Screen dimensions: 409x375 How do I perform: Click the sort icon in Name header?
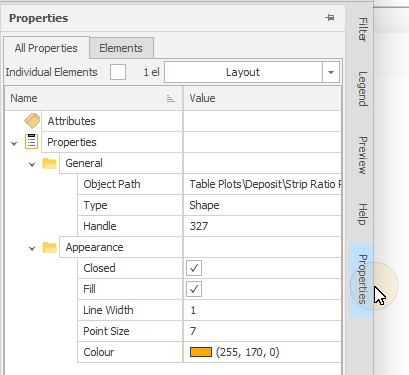pyautogui.click(x=171, y=98)
